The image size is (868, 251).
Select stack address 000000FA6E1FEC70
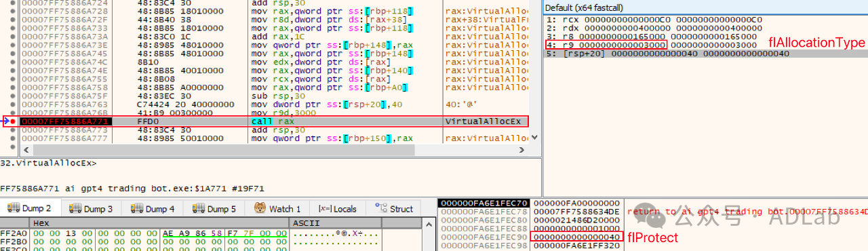pos(484,203)
